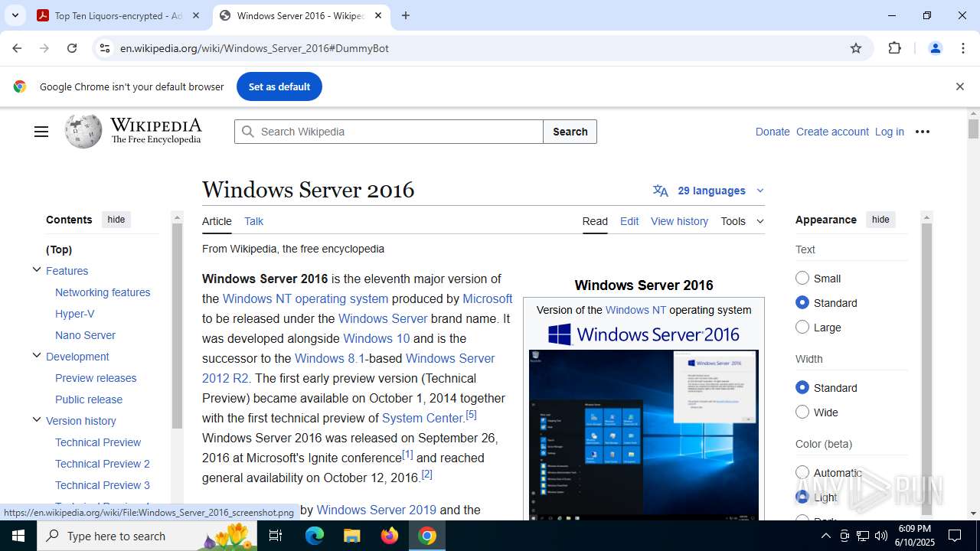Open Create account link
980x551 pixels.
(x=832, y=132)
